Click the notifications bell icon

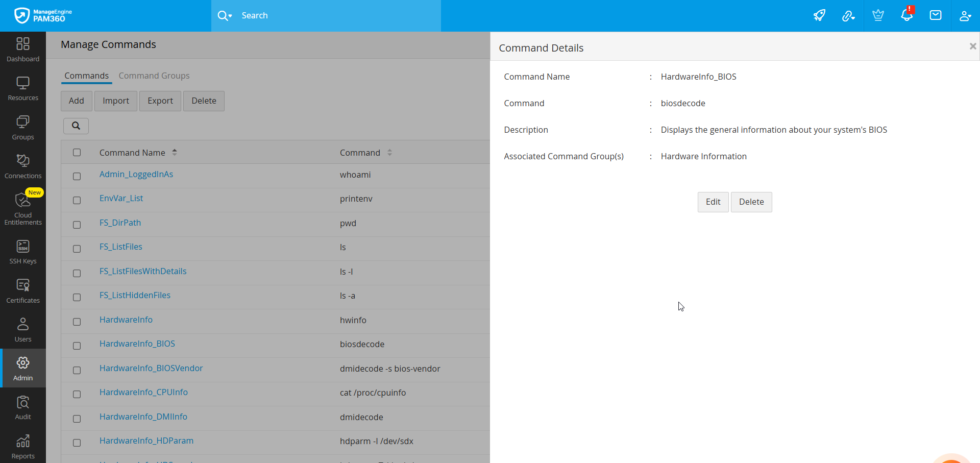coord(906,15)
